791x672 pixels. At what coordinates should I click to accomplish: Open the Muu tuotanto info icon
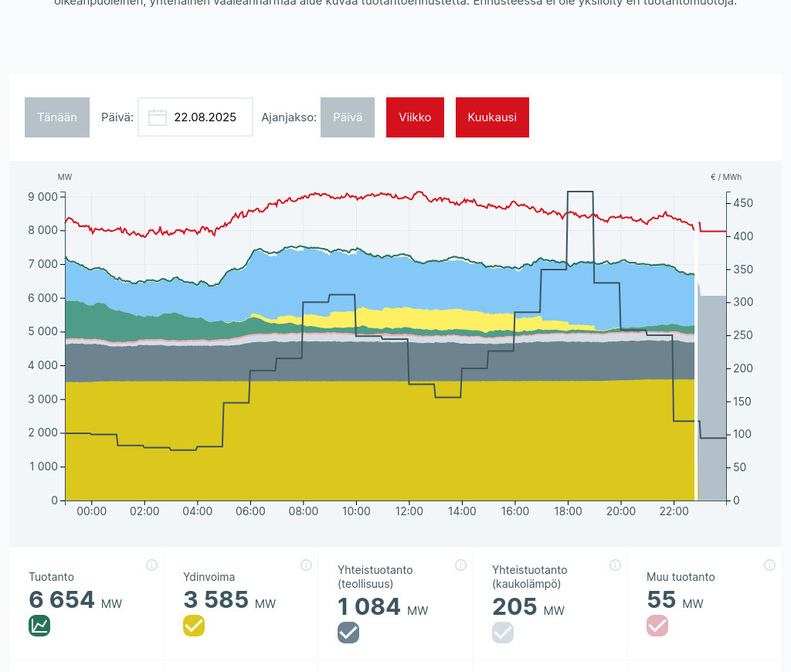click(x=769, y=565)
